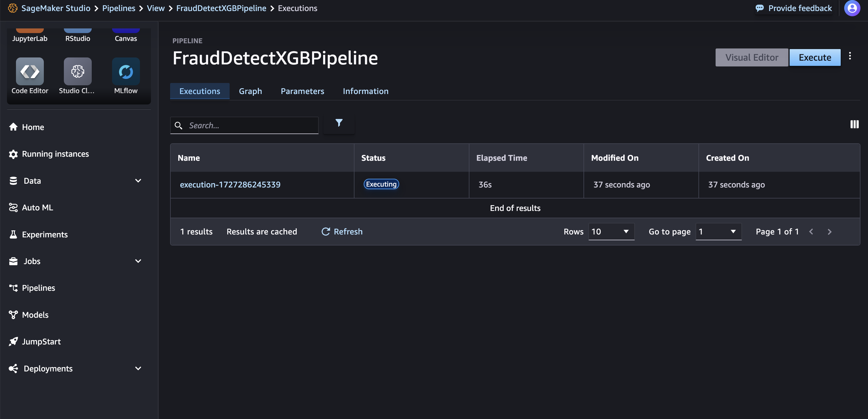
Task: Click the user profile avatar
Action: 852,8
